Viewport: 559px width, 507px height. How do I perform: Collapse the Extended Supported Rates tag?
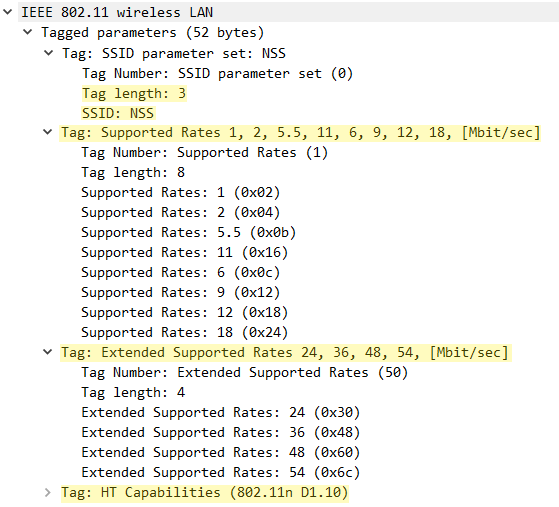pyautogui.click(x=47, y=352)
